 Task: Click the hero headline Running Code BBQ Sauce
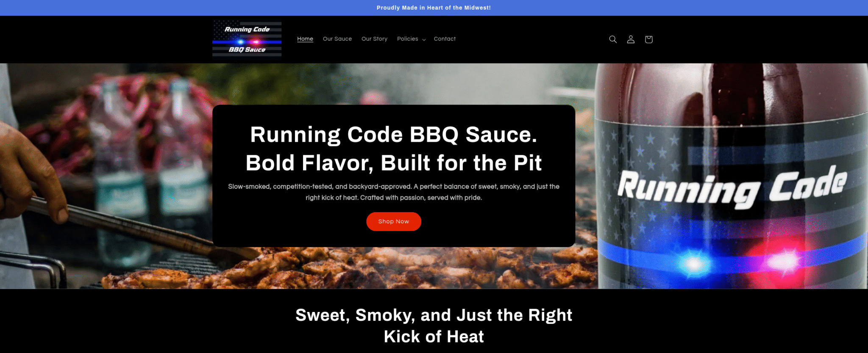click(394, 135)
